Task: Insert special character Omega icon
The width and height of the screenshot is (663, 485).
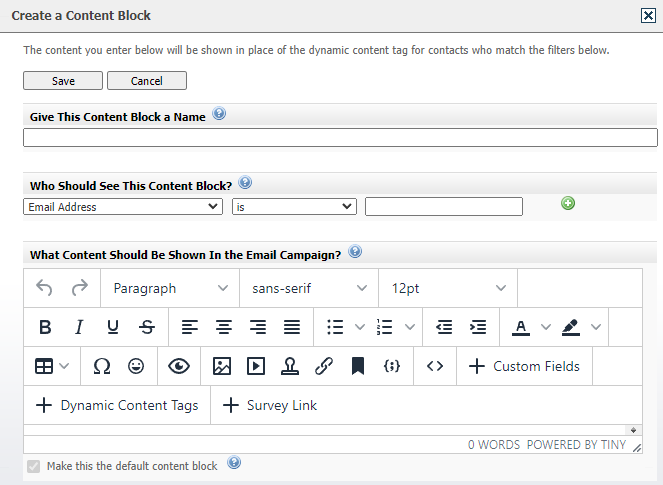Action: [x=101, y=366]
